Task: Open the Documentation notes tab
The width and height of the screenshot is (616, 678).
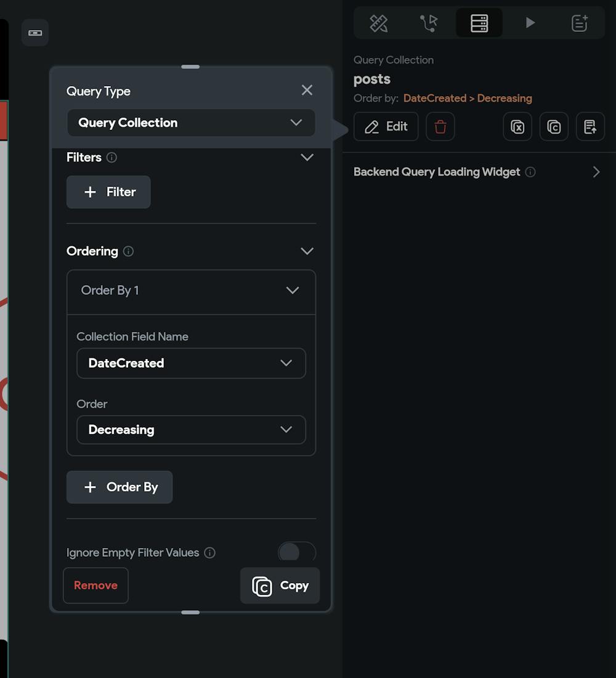Action: [580, 23]
